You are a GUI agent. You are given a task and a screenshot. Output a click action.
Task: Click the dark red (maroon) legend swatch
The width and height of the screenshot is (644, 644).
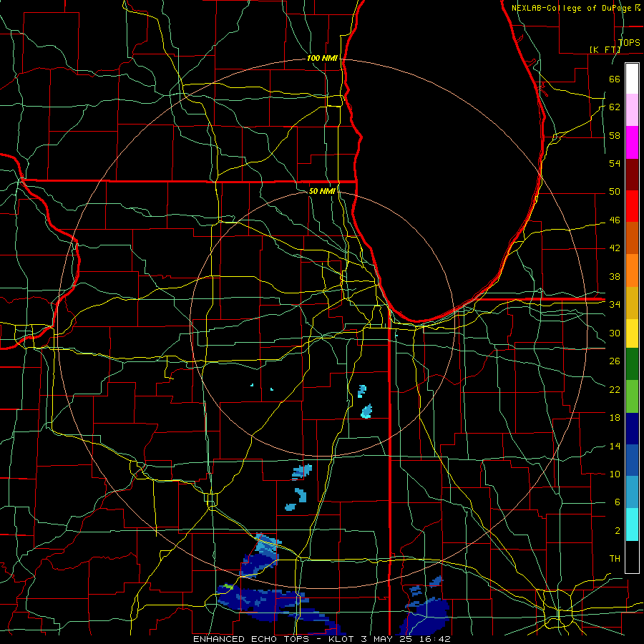tap(632, 174)
